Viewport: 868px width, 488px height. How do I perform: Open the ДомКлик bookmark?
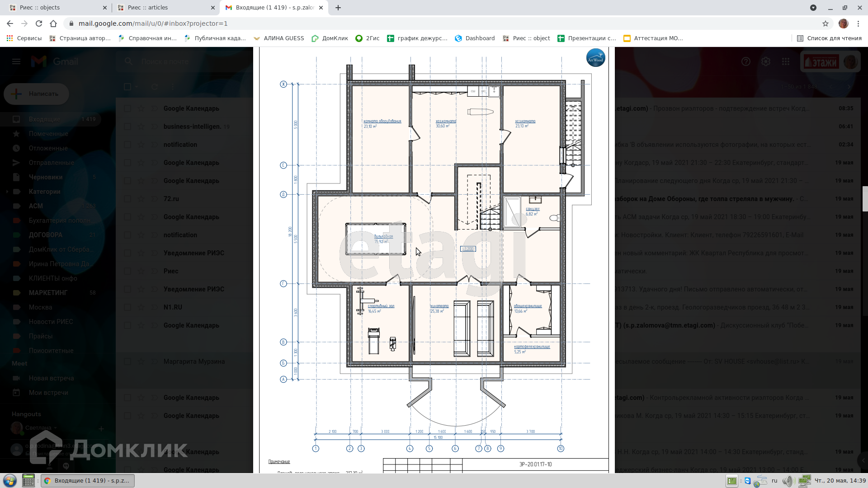330,38
